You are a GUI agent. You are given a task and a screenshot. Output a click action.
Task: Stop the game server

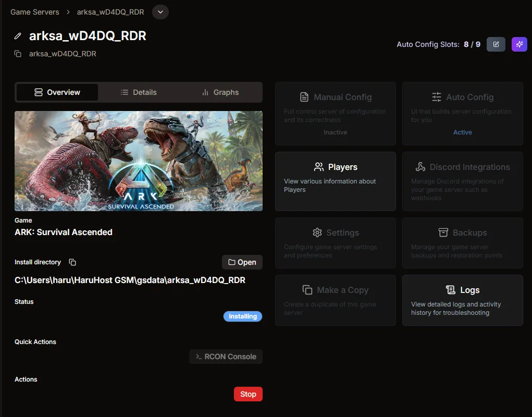248,394
